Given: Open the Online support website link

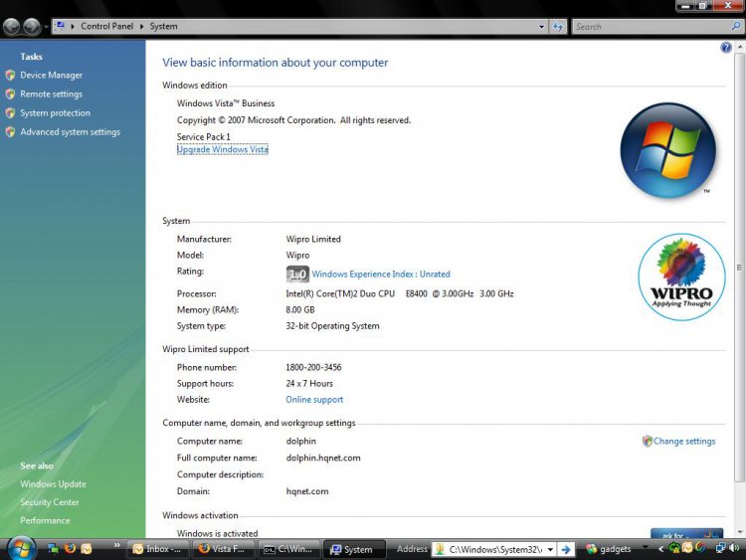Looking at the screenshot, I should click(x=314, y=400).
